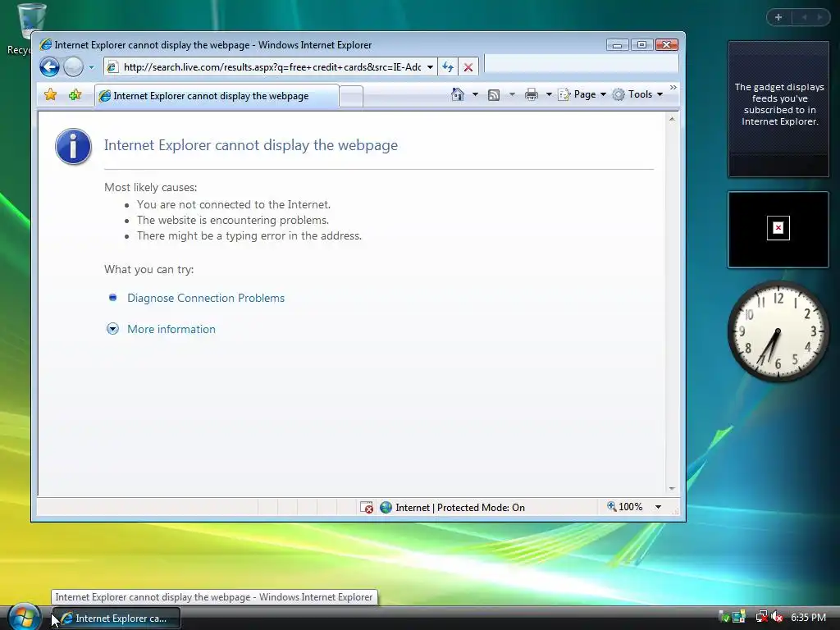This screenshot has width=840, height=630.
Task: Click the Internet Explorer taskbar button
Action: (x=116, y=619)
